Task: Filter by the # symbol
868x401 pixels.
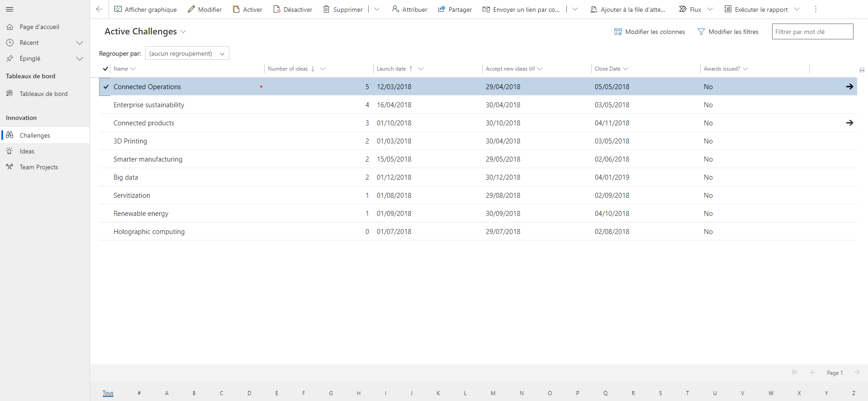Action: 139,393
